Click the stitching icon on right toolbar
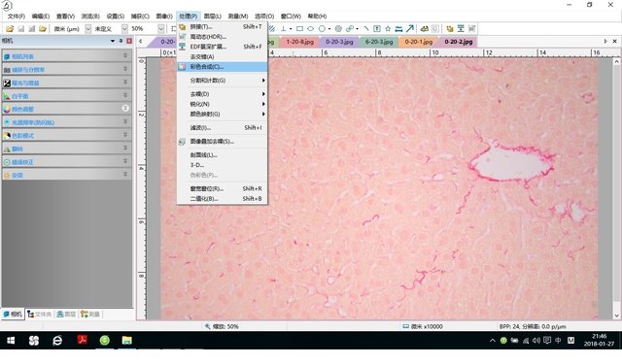Image resolution: width=622 pixels, height=364 pixels. [x=449, y=28]
